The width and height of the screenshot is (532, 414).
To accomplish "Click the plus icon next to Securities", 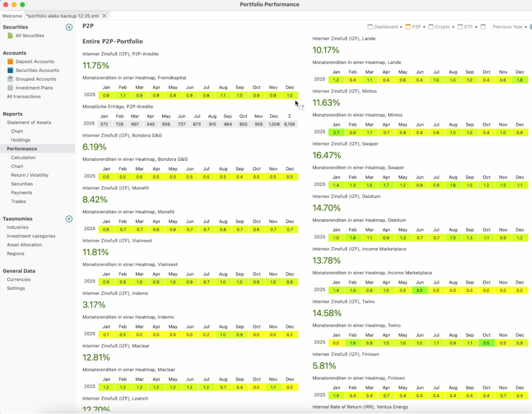I will (x=69, y=27).
